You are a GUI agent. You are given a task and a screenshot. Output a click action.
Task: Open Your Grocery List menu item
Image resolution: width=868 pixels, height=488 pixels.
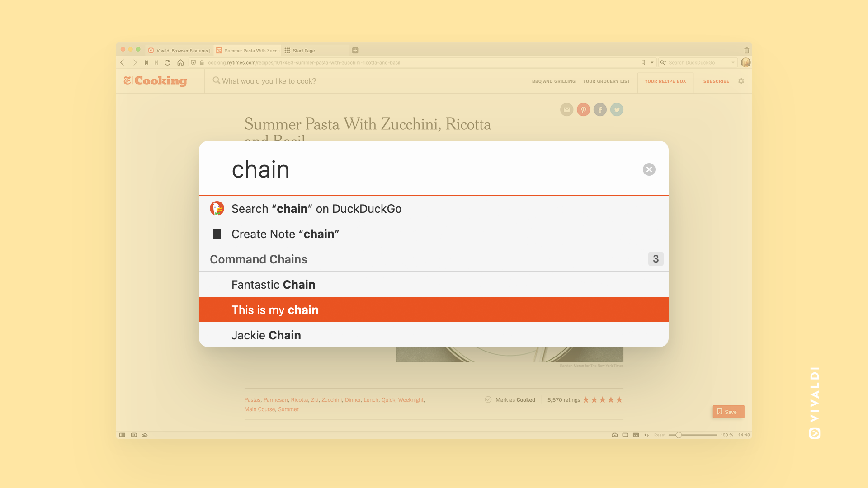pyautogui.click(x=606, y=81)
